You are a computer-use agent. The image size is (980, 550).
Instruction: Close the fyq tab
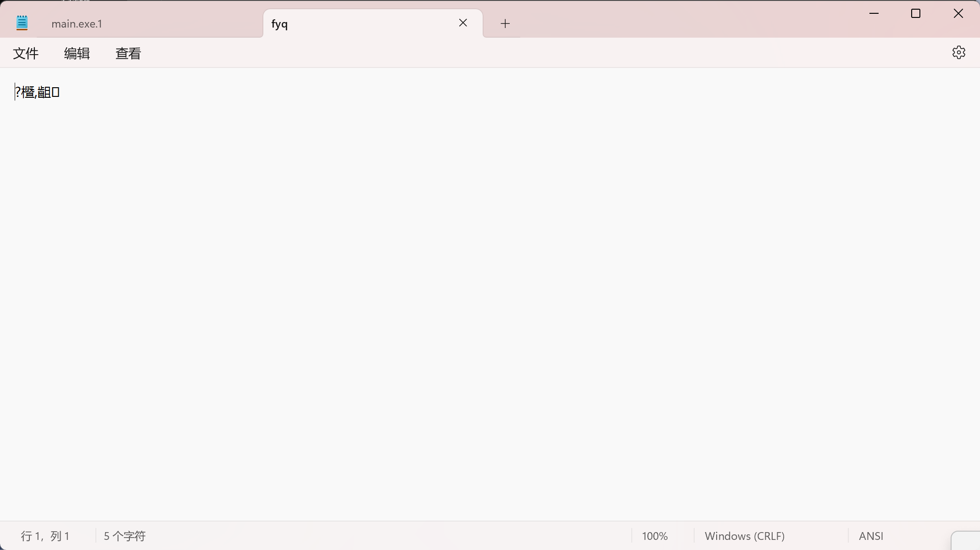[x=463, y=23]
